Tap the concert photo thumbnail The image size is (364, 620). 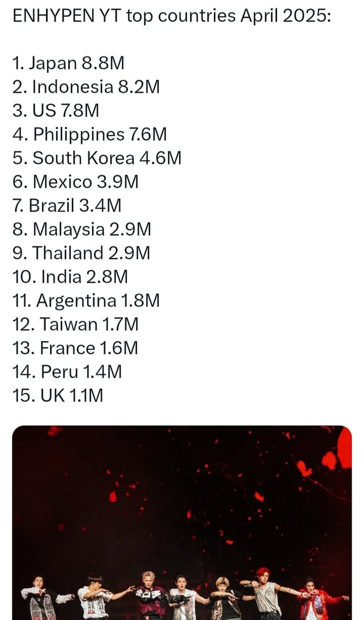(x=182, y=512)
